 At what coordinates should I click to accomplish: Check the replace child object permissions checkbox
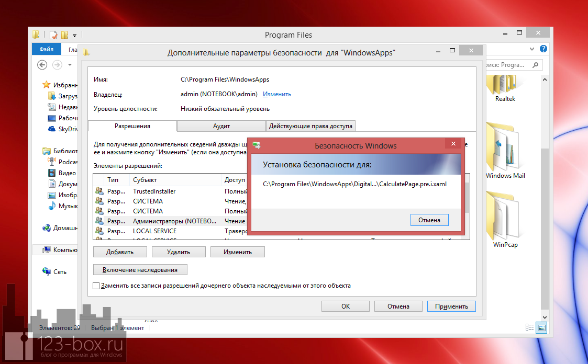pyautogui.click(x=96, y=286)
